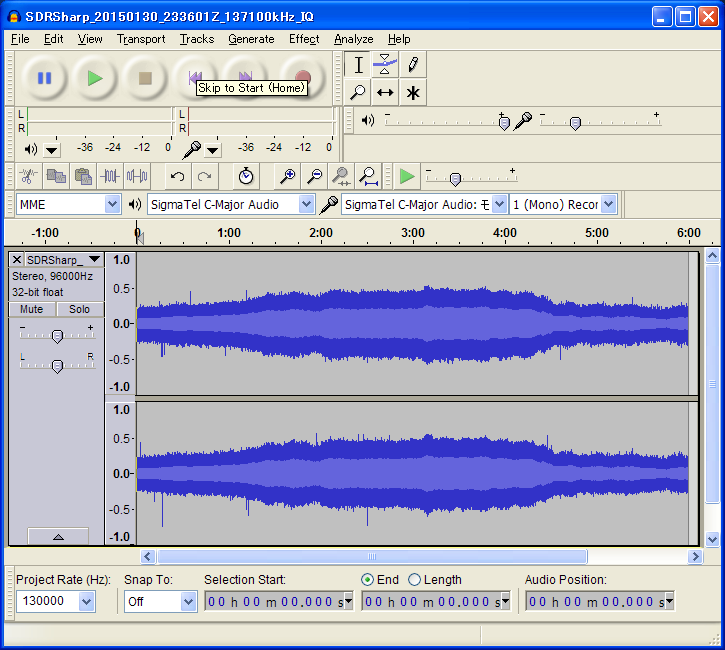Image resolution: width=725 pixels, height=650 pixels.
Task: Open the playback meter dropdown arrow
Action: (51, 150)
